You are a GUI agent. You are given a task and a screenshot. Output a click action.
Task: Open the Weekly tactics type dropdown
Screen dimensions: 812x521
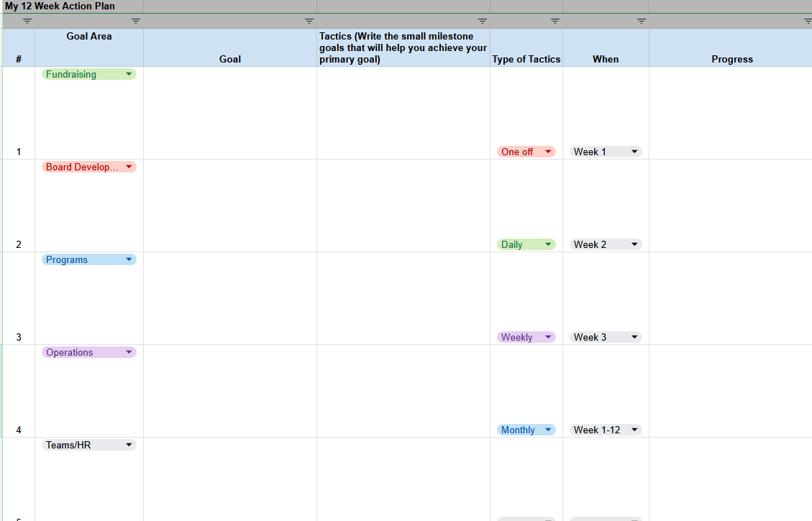click(526, 337)
